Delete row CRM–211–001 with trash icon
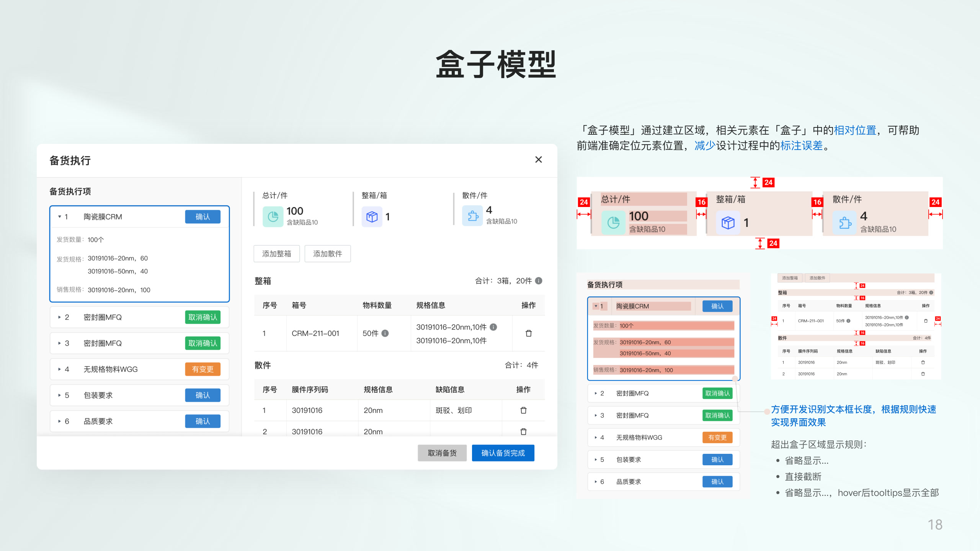Viewport: 980px width, 551px height. click(529, 333)
